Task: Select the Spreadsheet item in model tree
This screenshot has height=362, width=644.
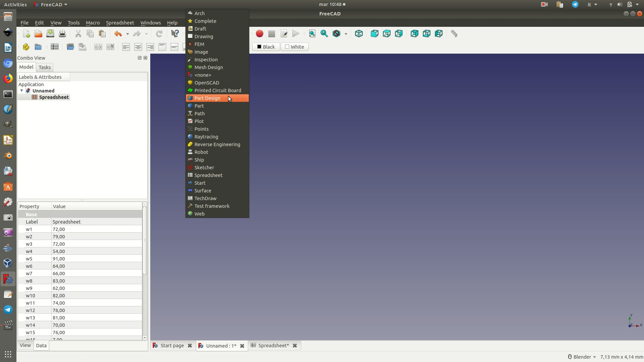Action: (51, 97)
